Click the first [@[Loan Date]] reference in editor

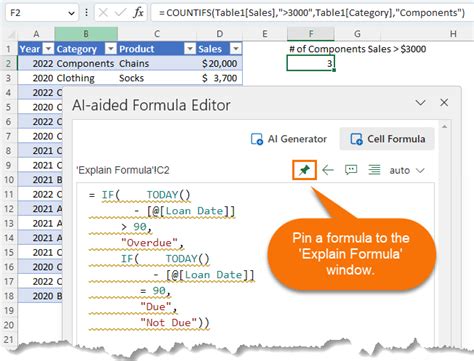click(191, 211)
